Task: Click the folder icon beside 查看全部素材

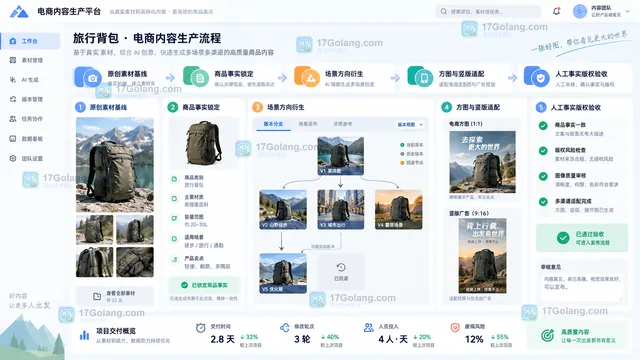Action: point(97,297)
